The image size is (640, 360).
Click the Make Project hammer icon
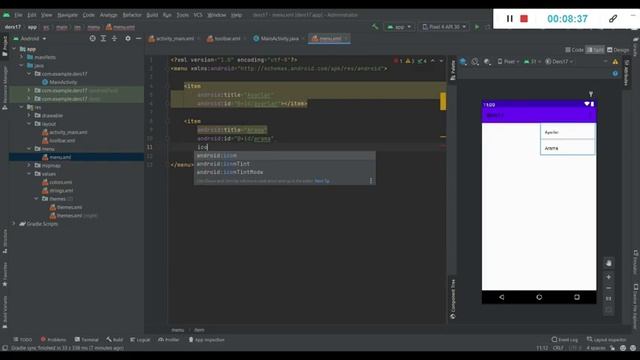click(x=375, y=27)
